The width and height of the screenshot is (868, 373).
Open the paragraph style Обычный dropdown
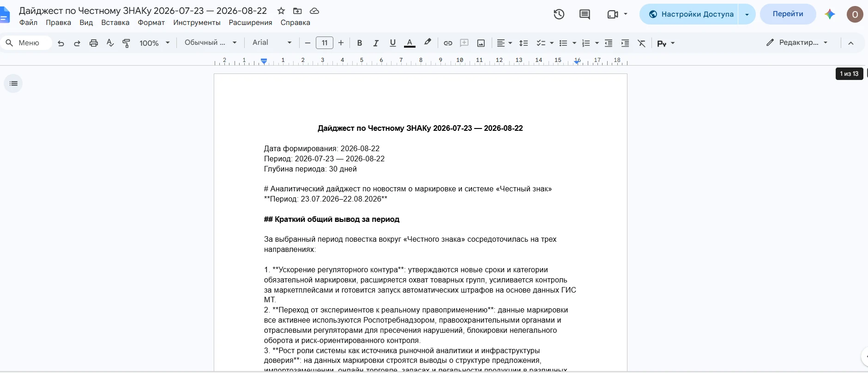211,43
